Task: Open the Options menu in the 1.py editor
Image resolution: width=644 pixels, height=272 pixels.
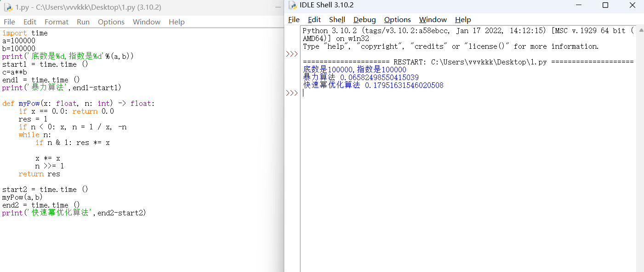Action: pos(111,22)
